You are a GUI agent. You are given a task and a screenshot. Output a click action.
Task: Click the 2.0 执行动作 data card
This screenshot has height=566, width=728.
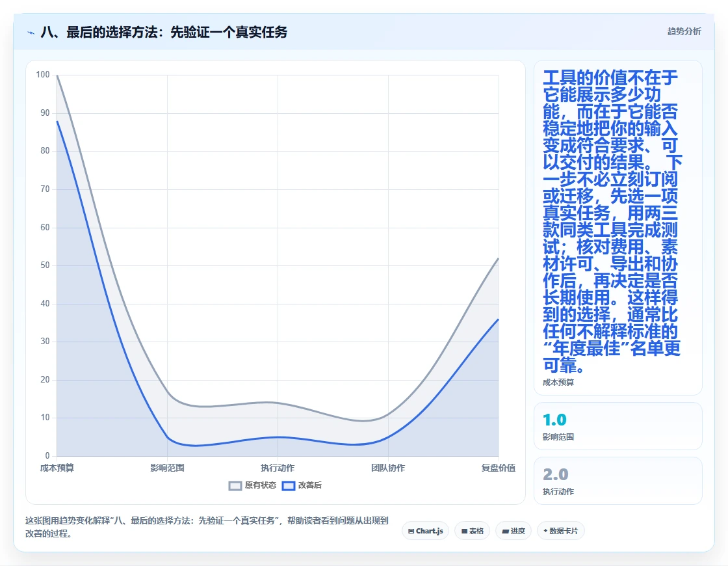click(618, 481)
